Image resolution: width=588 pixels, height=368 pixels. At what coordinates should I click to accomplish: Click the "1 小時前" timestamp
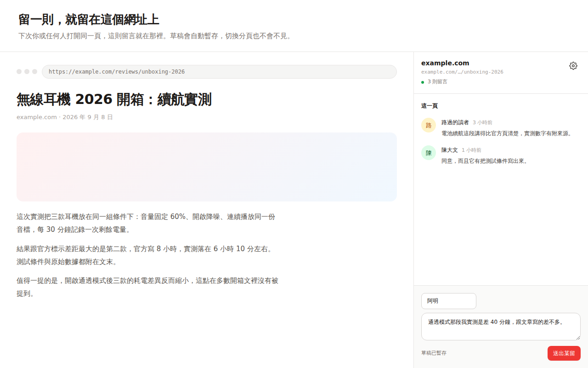(471, 150)
